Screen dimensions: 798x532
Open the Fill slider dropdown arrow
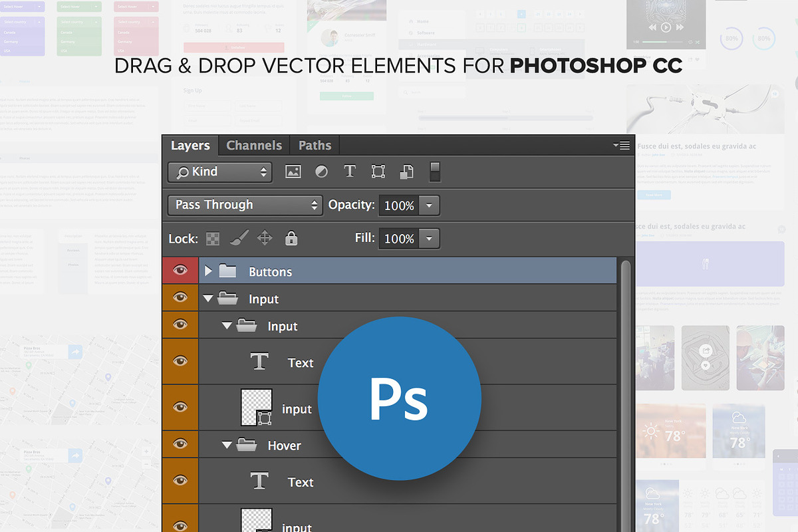[429, 238]
